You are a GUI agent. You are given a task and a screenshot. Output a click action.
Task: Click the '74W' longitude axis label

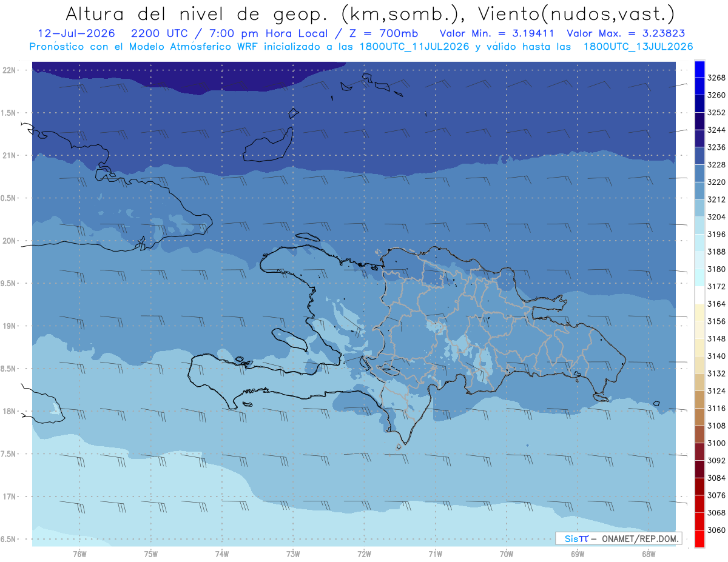click(x=222, y=553)
